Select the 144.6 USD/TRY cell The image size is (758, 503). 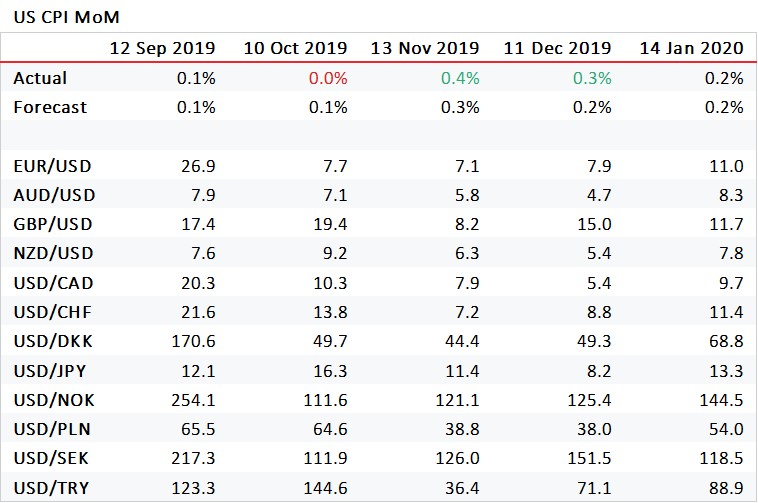tap(325, 488)
